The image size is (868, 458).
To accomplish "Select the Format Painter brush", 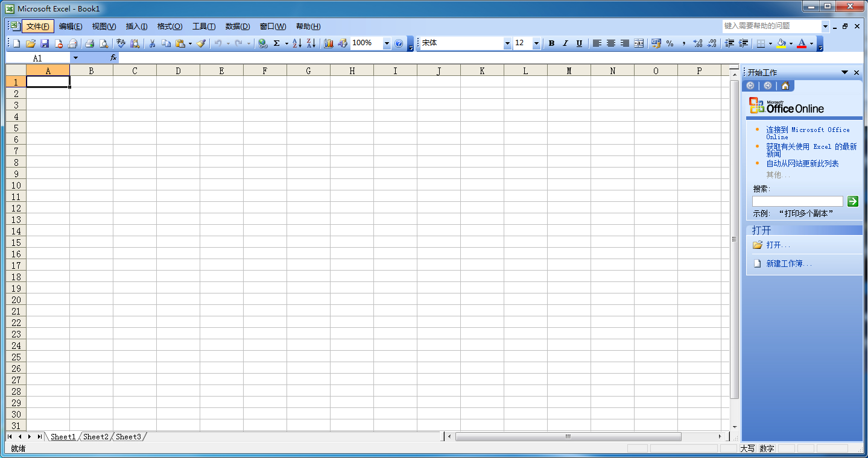I will pos(201,43).
